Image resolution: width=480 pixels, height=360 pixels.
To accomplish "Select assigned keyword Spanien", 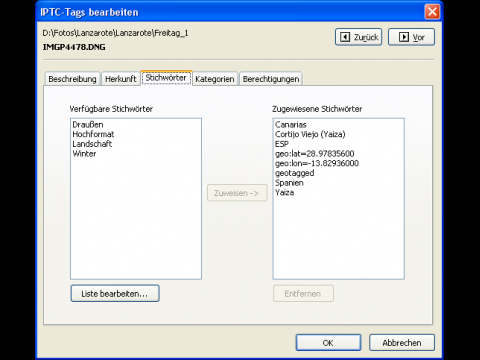I will click(289, 183).
